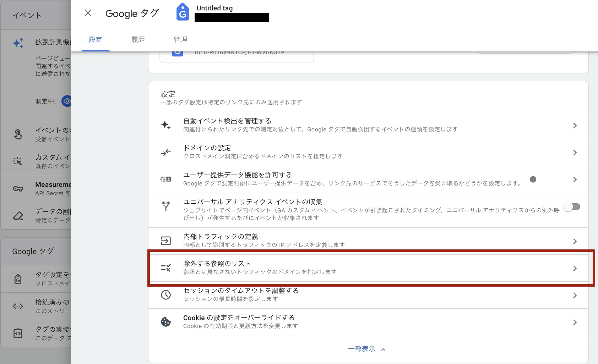This screenshot has width=598, height=364.
Task: Click イベント heading in background panel
Action: pos(27,15)
